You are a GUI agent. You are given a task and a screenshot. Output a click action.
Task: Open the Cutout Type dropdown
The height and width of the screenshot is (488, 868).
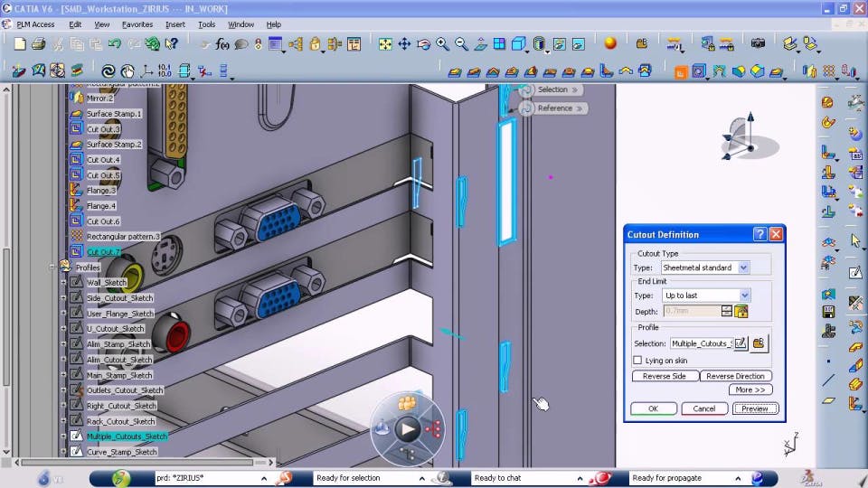click(x=743, y=267)
